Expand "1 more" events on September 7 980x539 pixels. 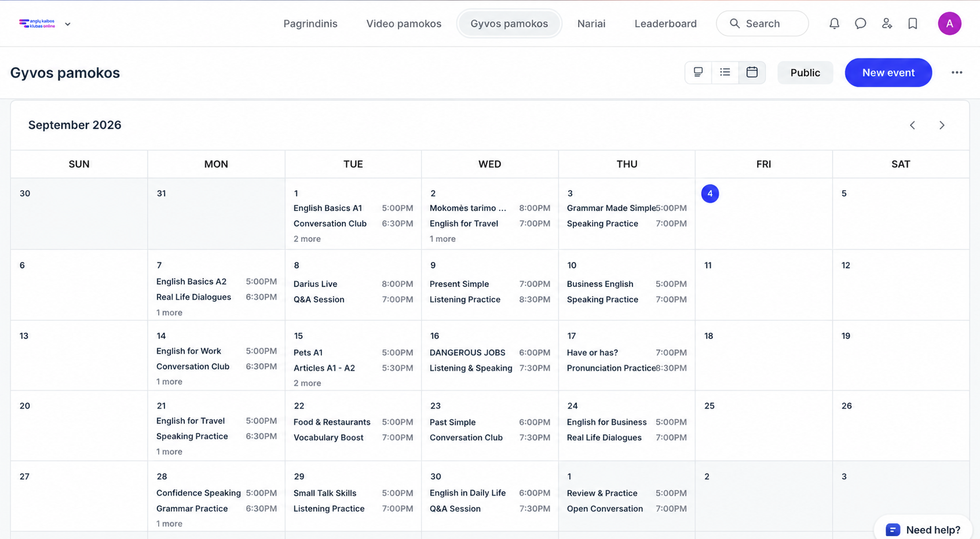pyautogui.click(x=169, y=312)
